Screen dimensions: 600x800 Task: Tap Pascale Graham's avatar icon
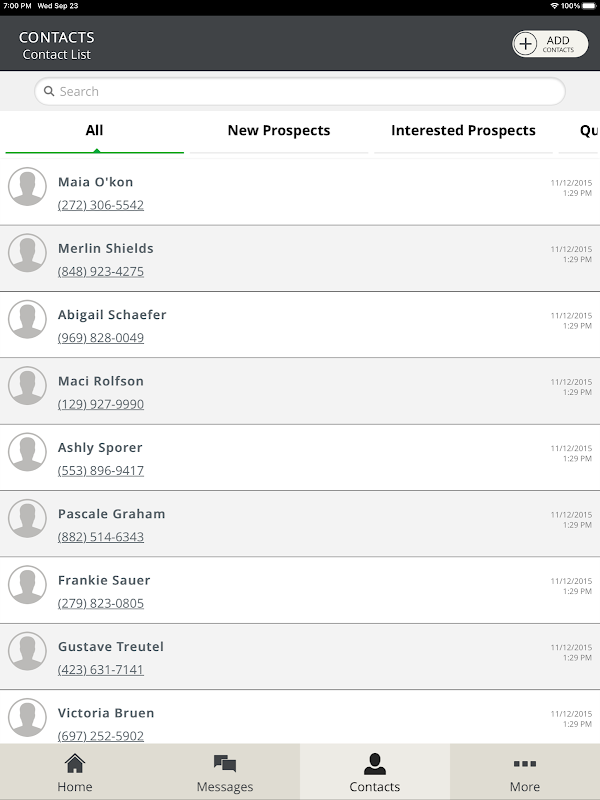pyautogui.click(x=28, y=518)
